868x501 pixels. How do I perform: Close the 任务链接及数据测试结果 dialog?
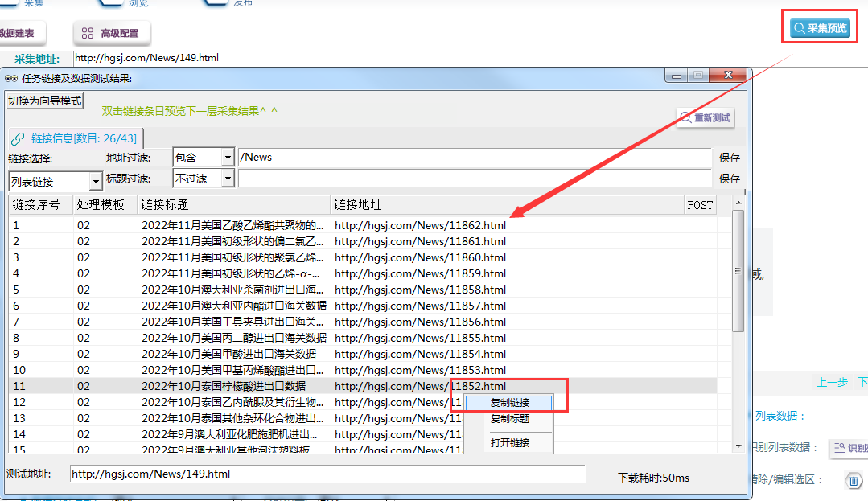click(729, 76)
